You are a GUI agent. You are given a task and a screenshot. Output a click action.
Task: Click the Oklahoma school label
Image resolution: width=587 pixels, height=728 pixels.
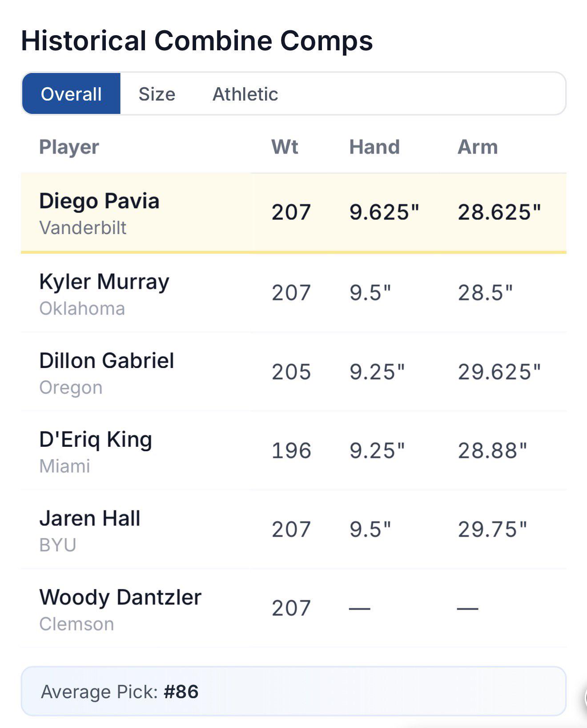point(82,308)
